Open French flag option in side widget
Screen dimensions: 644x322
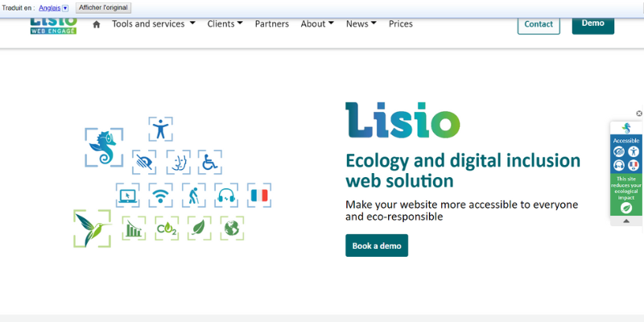click(x=634, y=166)
